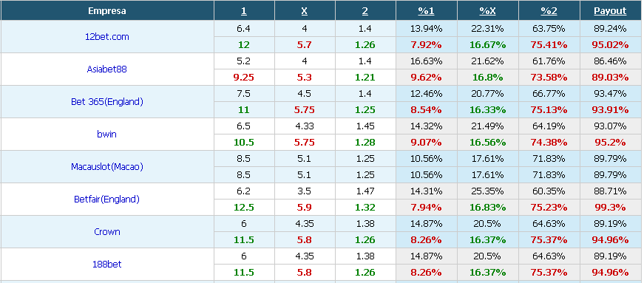Sort by the Payout column header
The image size is (644, 283).
pos(610,11)
